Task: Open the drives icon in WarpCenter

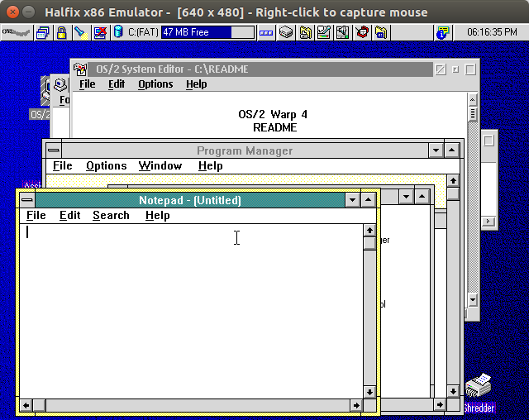Action: click(x=286, y=32)
